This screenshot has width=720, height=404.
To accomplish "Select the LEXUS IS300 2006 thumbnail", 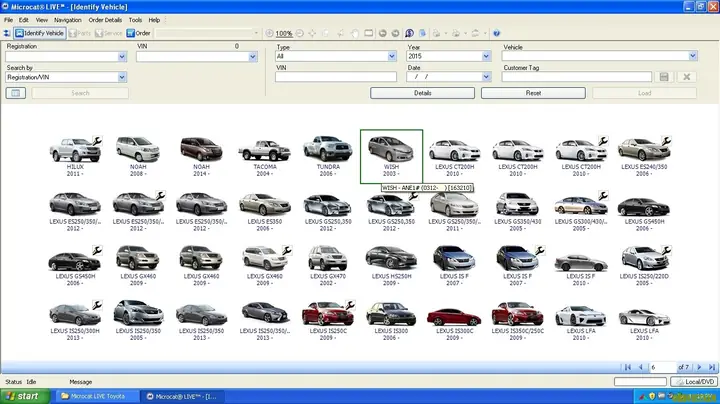I will (x=391, y=320).
